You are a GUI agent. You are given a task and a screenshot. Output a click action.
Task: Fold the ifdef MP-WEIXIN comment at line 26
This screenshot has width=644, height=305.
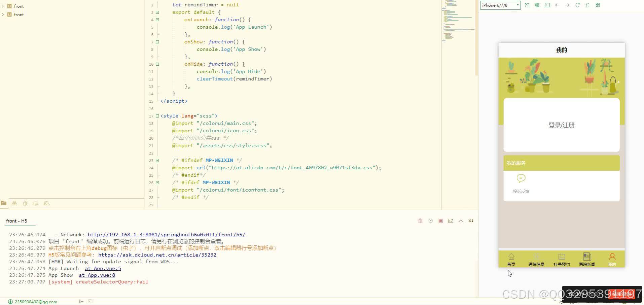click(x=157, y=182)
